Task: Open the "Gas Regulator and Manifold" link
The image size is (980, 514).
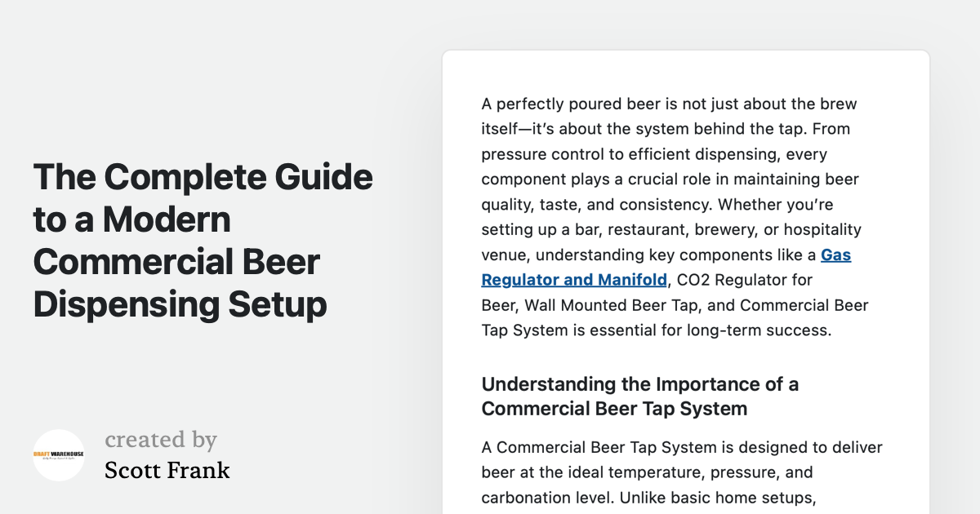Action: (x=573, y=280)
